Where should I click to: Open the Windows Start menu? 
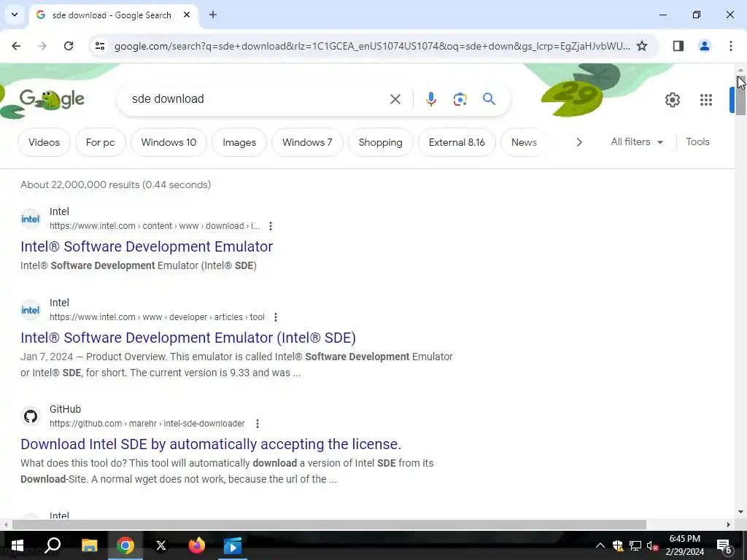18,545
